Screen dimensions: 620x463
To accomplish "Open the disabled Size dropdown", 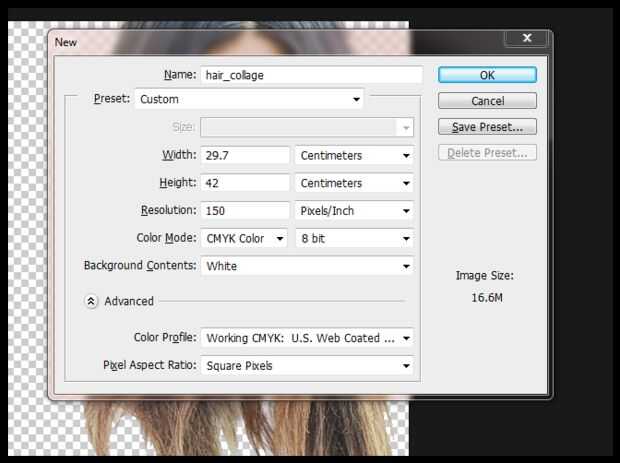I will point(307,127).
